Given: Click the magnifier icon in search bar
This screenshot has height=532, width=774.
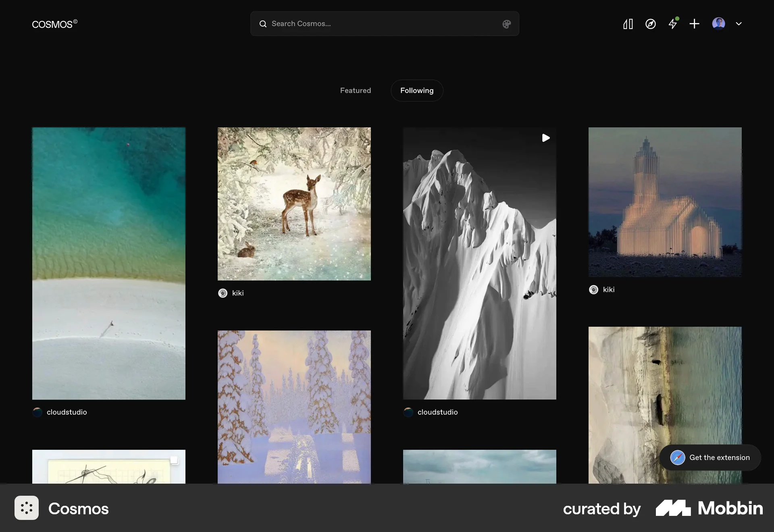Looking at the screenshot, I should [x=263, y=24].
